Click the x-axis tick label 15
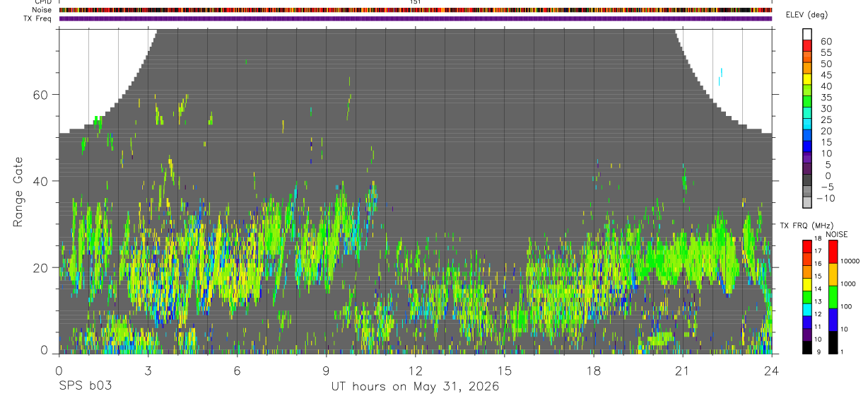Image resolution: width=868 pixels, height=401 pixels. click(x=505, y=370)
